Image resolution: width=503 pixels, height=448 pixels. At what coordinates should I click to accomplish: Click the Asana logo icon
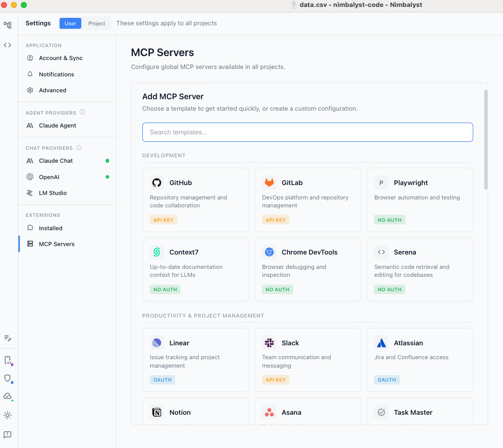(x=269, y=412)
